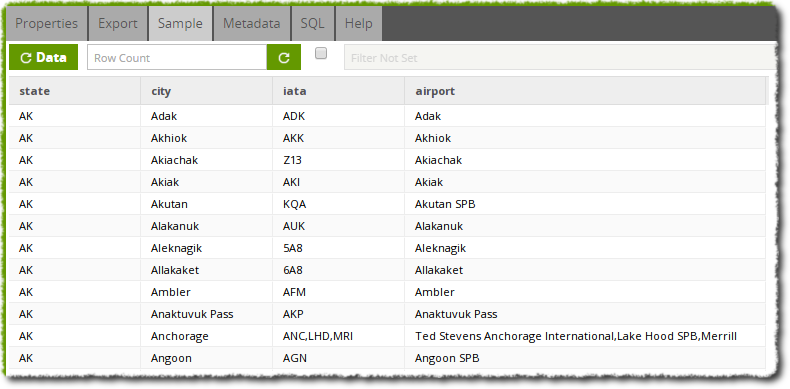Viewport: 790px width, 389px height.
Task: Select the iata cell AKK
Action: 339,138
